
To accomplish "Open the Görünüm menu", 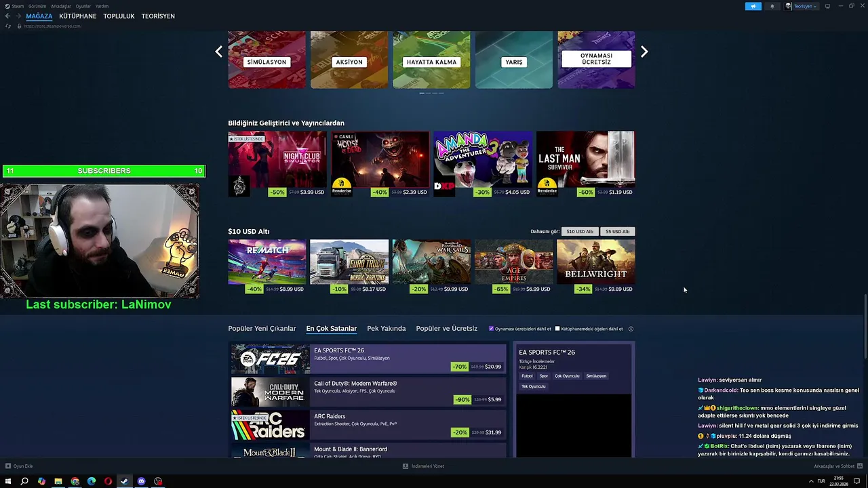I will coord(37,6).
